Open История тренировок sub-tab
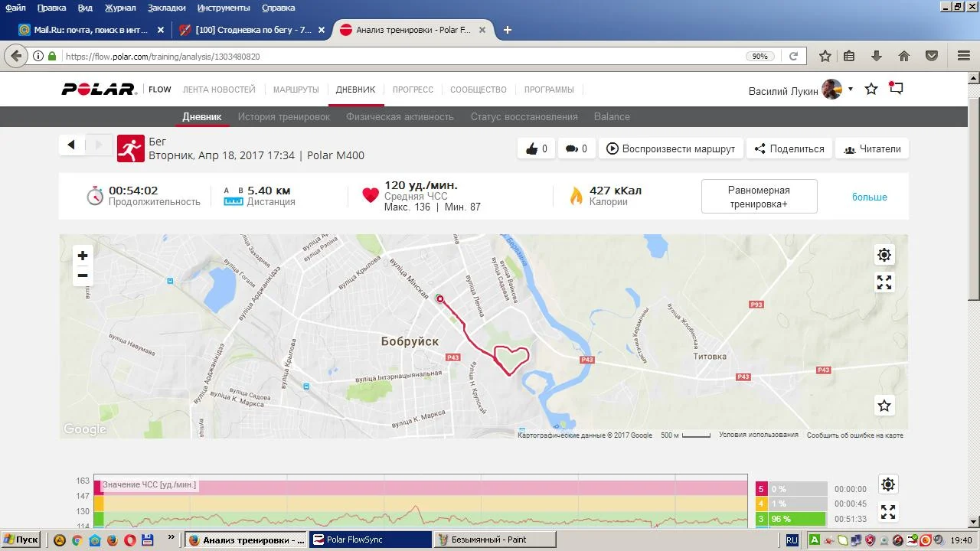Image resolution: width=980 pixels, height=551 pixels. click(x=284, y=117)
